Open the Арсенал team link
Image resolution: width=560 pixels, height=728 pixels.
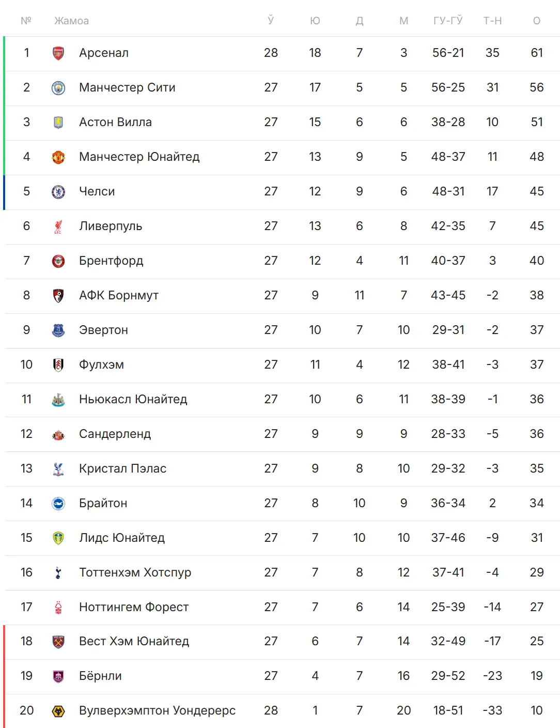(x=104, y=53)
